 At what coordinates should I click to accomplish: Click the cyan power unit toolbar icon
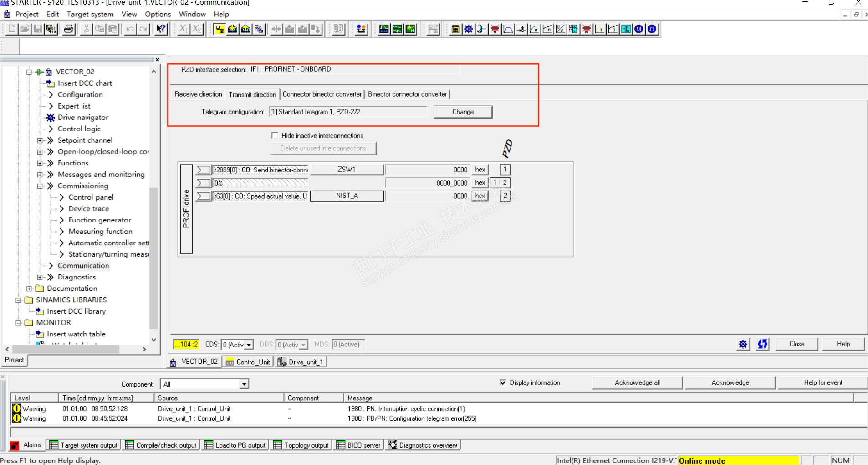626,29
